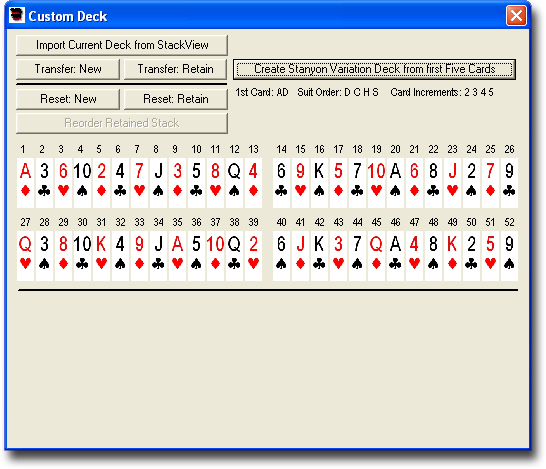Viewport: 546px width, 469px height.
Task: Click the Transfer: Retain button
Action: click(x=176, y=69)
